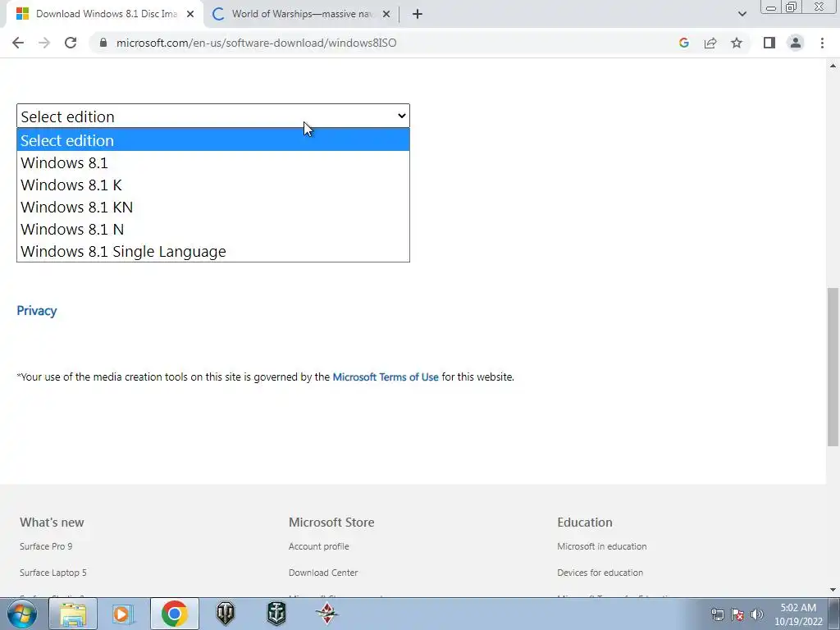
Task: Click the forward navigation arrow
Action: (44, 43)
